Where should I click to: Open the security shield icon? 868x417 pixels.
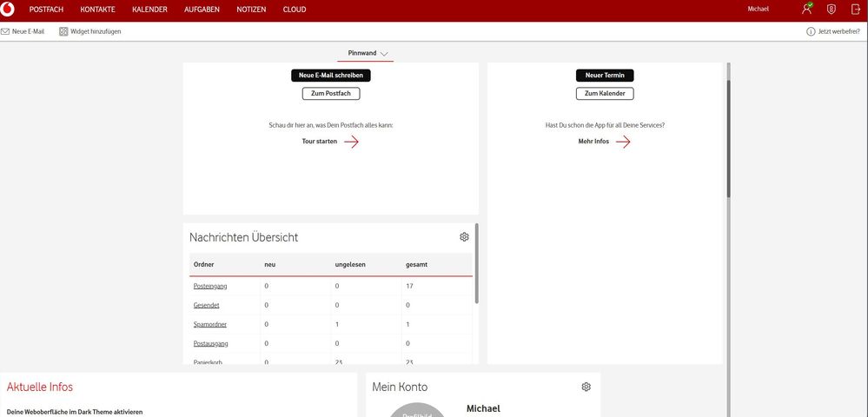(x=831, y=10)
